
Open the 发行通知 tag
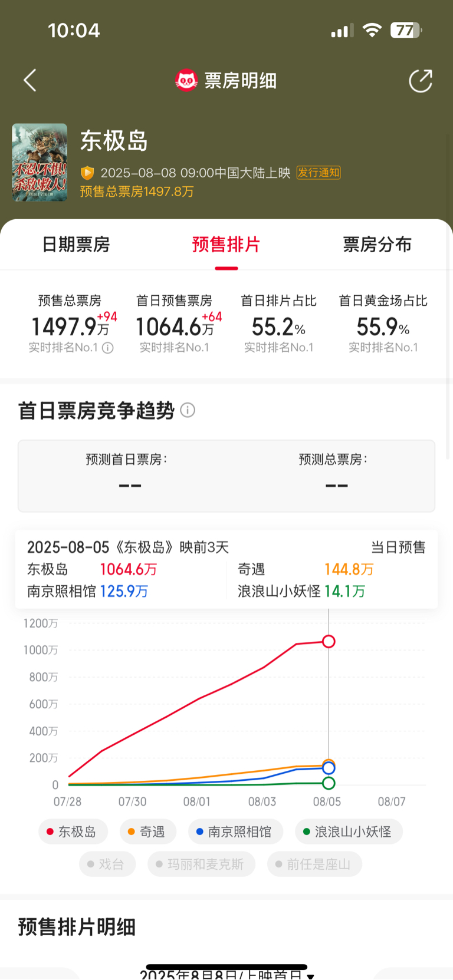319,173
